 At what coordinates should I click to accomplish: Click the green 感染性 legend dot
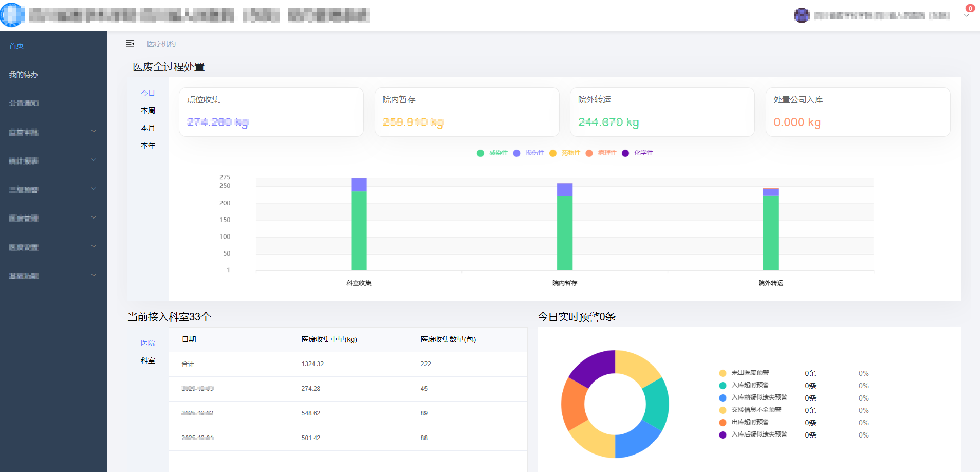coord(480,153)
